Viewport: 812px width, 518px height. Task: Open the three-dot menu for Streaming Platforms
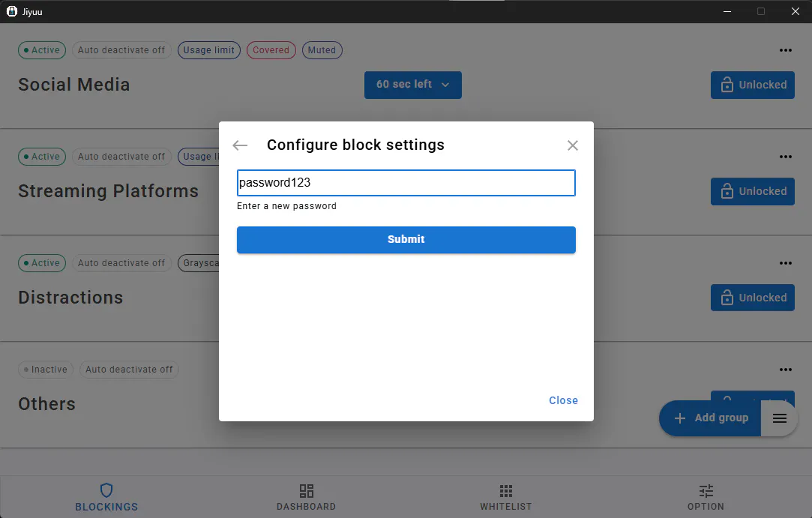pos(785,157)
